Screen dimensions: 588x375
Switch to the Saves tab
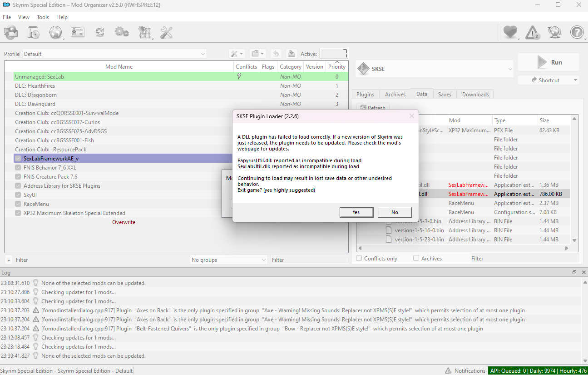click(445, 94)
